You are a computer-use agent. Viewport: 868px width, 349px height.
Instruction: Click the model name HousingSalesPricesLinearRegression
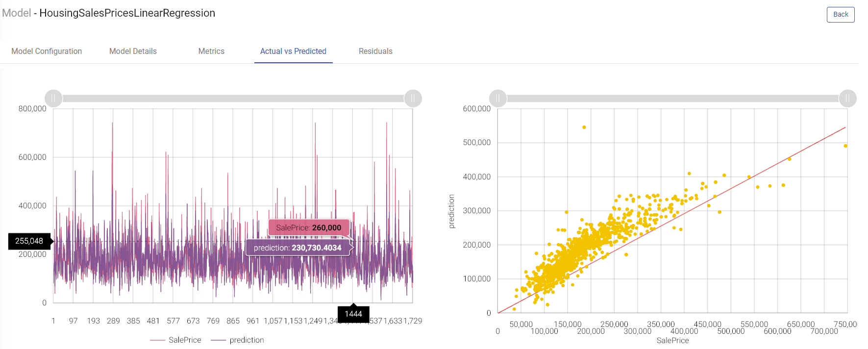[x=127, y=13]
